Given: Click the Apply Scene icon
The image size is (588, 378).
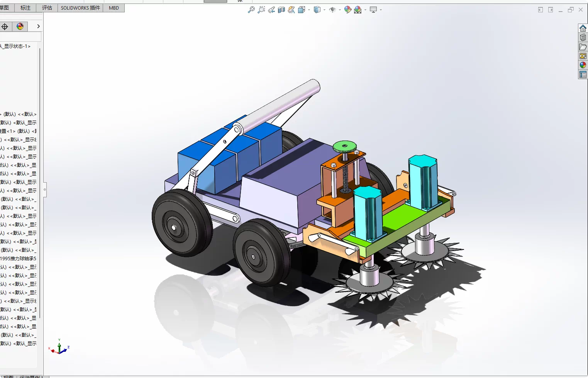Looking at the screenshot, I should pyautogui.click(x=358, y=10).
